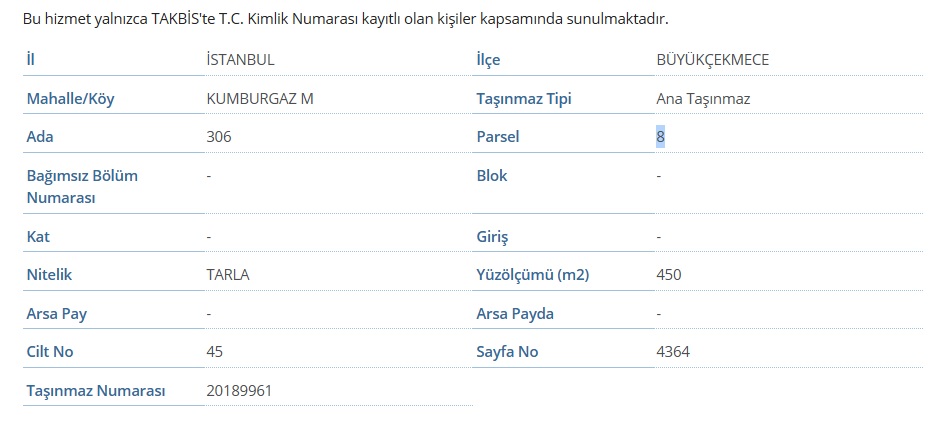This screenshot has height=431, width=947.
Task: Click the TAKBİS service notice text
Action: 345,19
